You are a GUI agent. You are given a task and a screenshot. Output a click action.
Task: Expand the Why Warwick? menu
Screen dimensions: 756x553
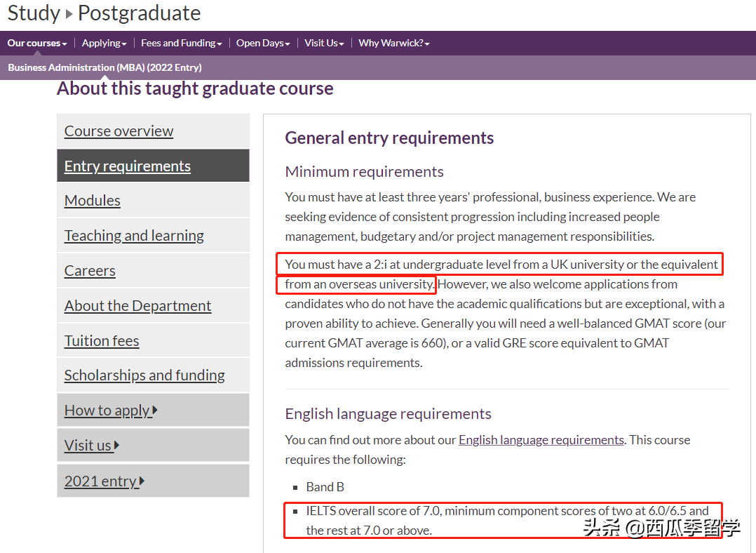click(393, 44)
